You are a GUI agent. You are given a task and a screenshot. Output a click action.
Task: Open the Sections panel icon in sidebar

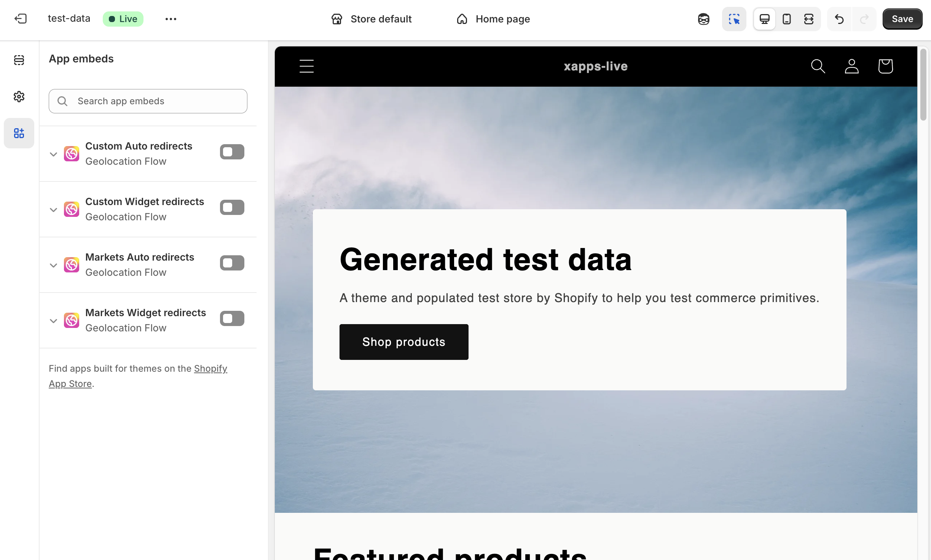point(19,60)
